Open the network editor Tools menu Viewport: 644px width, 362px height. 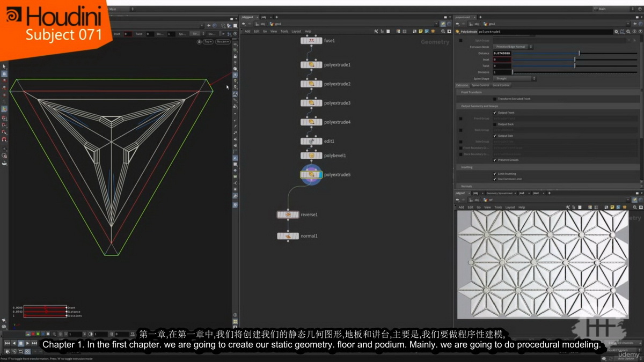coord(284,31)
